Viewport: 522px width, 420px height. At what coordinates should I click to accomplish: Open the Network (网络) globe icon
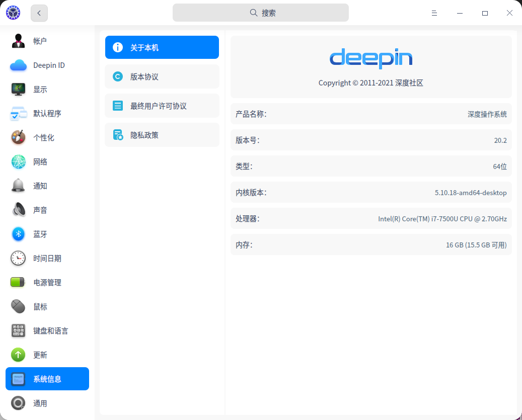(x=19, y=161)
